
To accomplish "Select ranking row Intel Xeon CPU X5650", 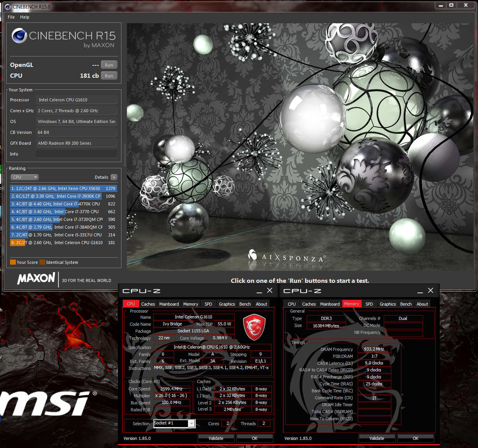I will pyautogui.click(x=64, y=188).
